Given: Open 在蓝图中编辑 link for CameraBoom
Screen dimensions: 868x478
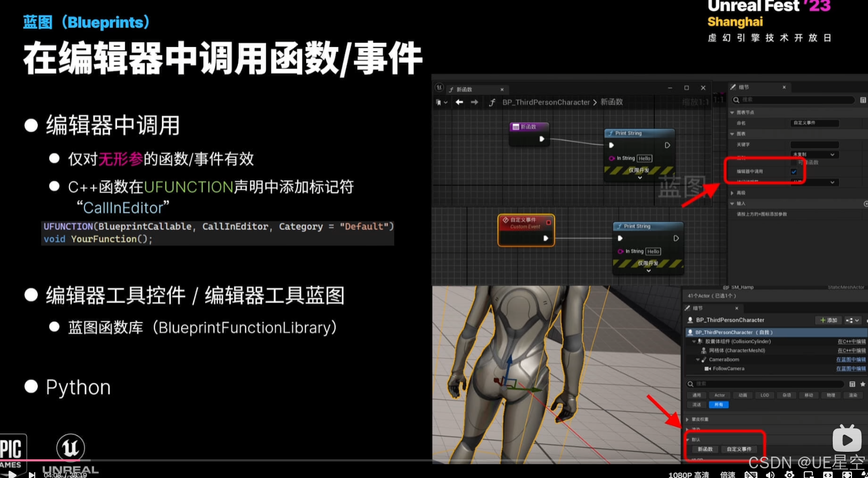Looking at the screenshot, I should pyautogui.click(x=851, y=360).
